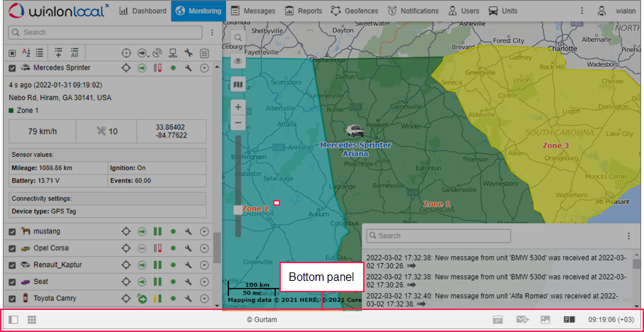Click the list view icon beside A-Z
Image resolution: width=644 pixels, height=332 pixels.
tap(40, 52)
